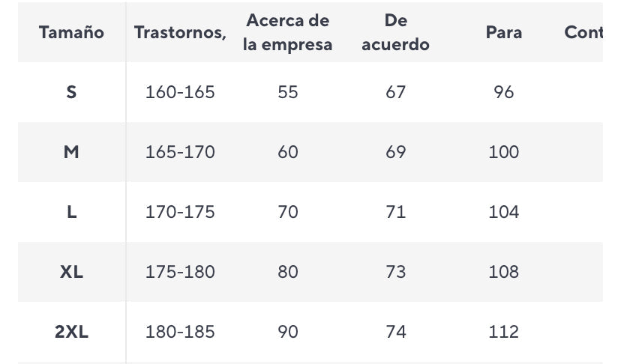Click the 180-185 cell
Screen dimensions: 621x364
click(180, 332)
